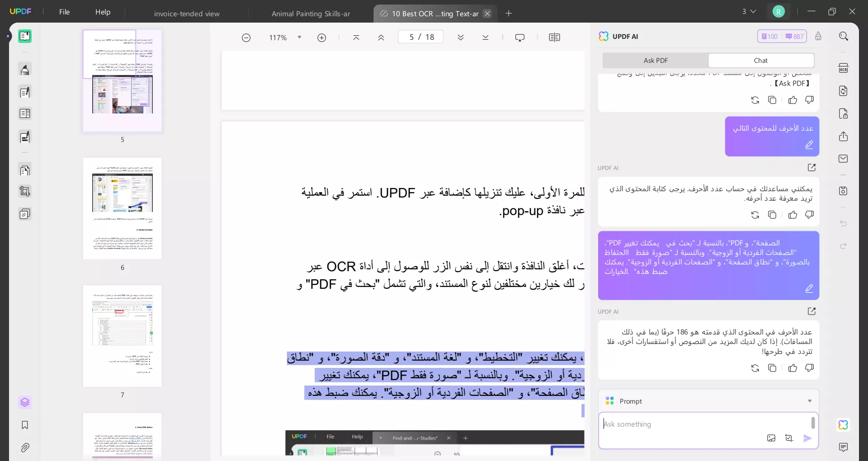Copy the AI response about character count
This screenshot has height=461, width=868.
pos(772,368)
